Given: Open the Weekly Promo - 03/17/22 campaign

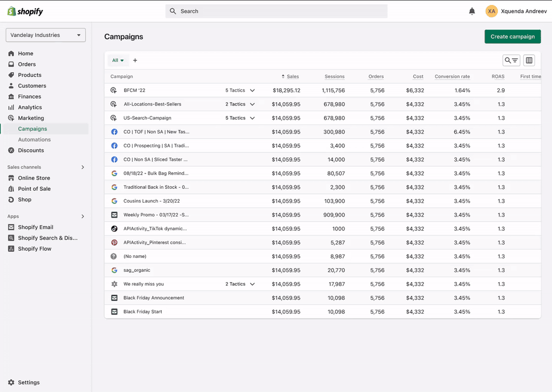Looking at the screenshot, I should tap(156, 215).
